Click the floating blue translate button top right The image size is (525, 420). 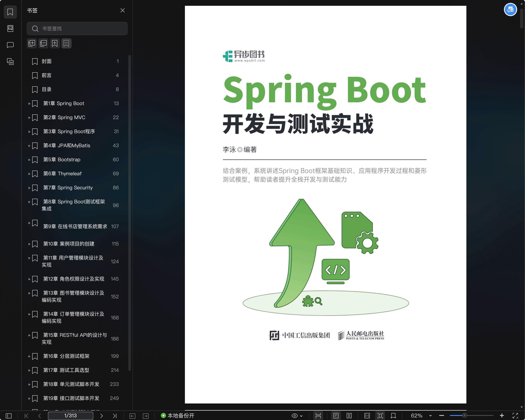[510, 10]
